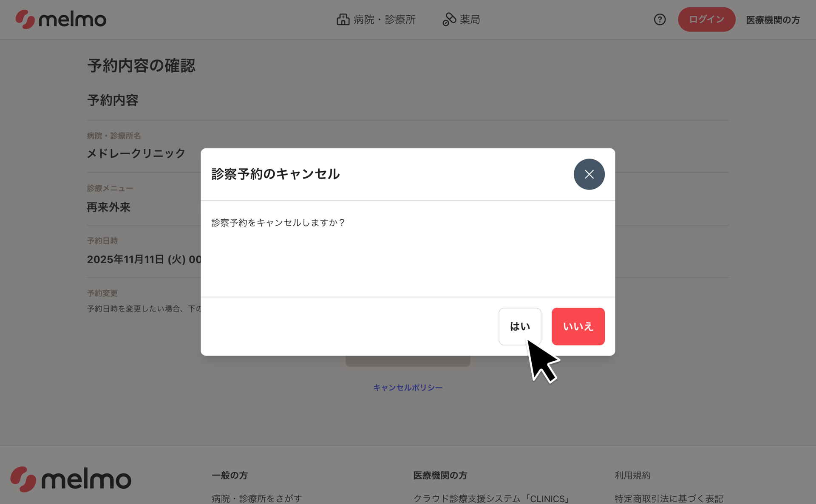Click the red ログイン button
816x504 pixels.
tap(706, 20)
